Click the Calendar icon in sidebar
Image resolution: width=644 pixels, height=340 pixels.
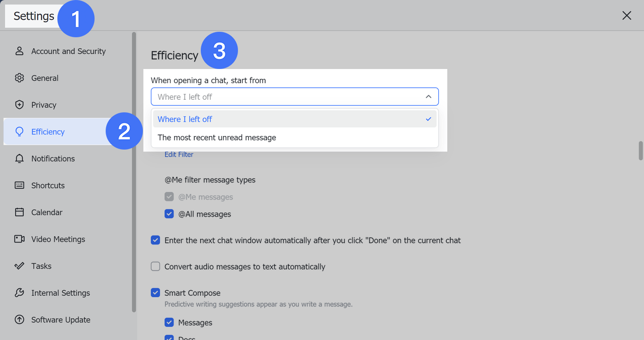tap(20, 212)
